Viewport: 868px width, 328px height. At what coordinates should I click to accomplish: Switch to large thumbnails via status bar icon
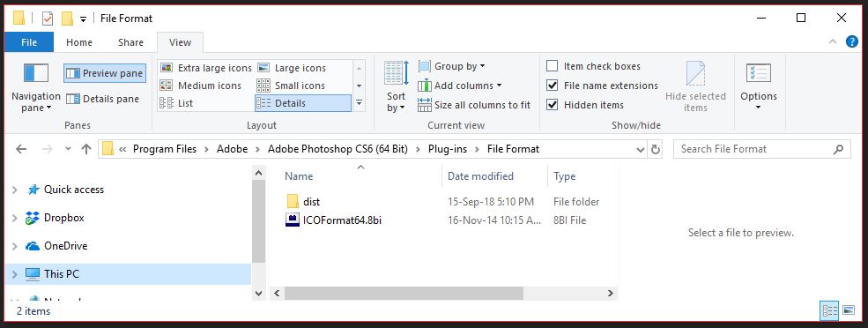click(x=848, y=310)
